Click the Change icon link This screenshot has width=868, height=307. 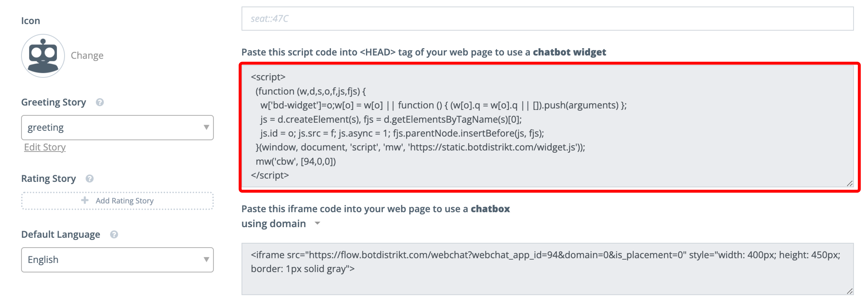[x=87, y=56]
